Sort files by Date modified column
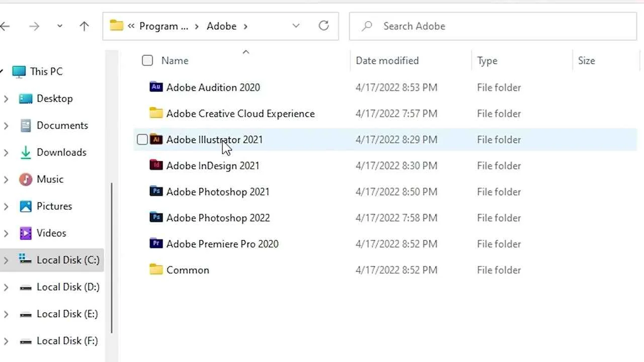644x362 pixels. (x=387, y=60)
